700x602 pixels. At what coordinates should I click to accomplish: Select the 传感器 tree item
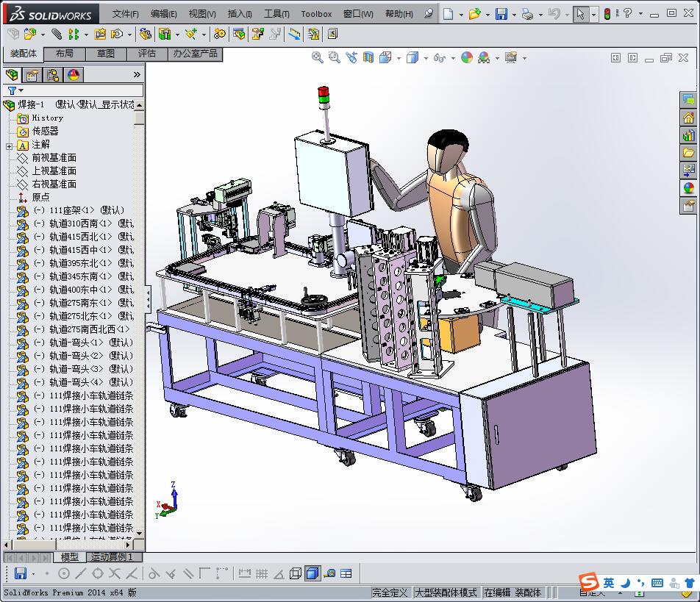coord(45,131)
